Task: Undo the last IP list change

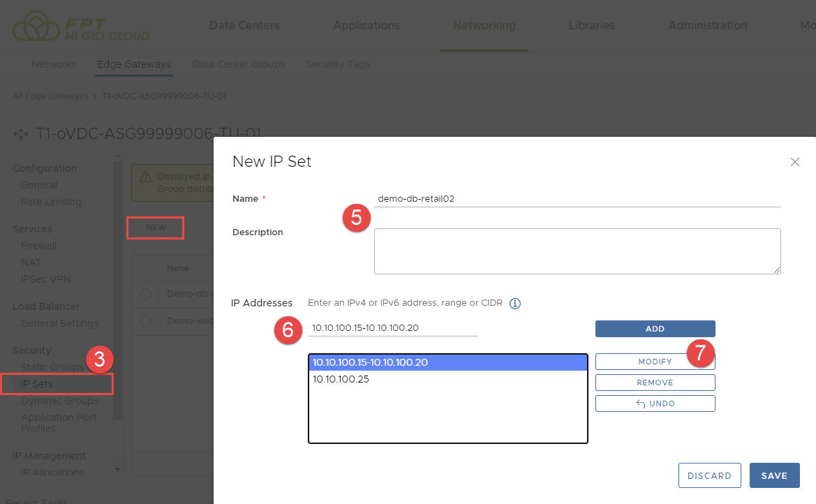Action: 655,403
